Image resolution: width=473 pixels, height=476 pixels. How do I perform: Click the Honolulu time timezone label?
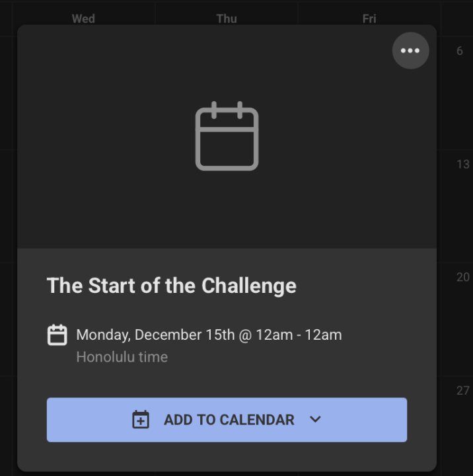122,357
